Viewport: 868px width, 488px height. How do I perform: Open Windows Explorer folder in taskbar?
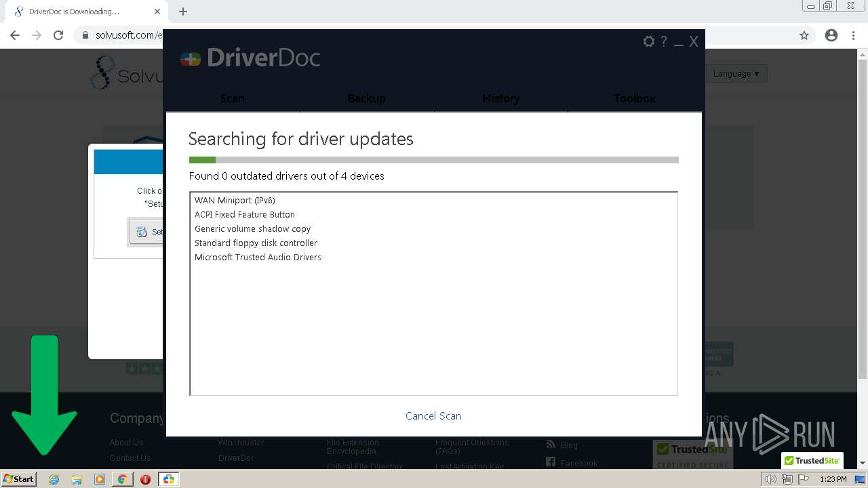77,479
